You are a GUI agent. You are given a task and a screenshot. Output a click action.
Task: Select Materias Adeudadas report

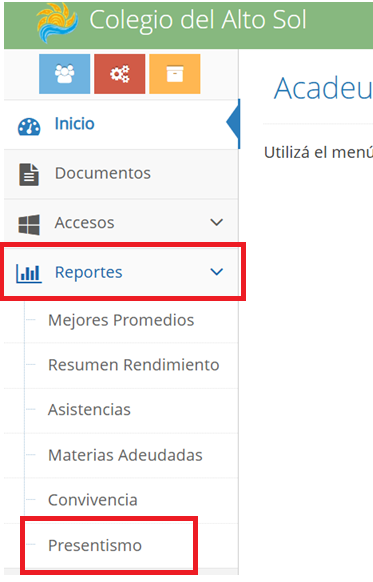[125, 455]
